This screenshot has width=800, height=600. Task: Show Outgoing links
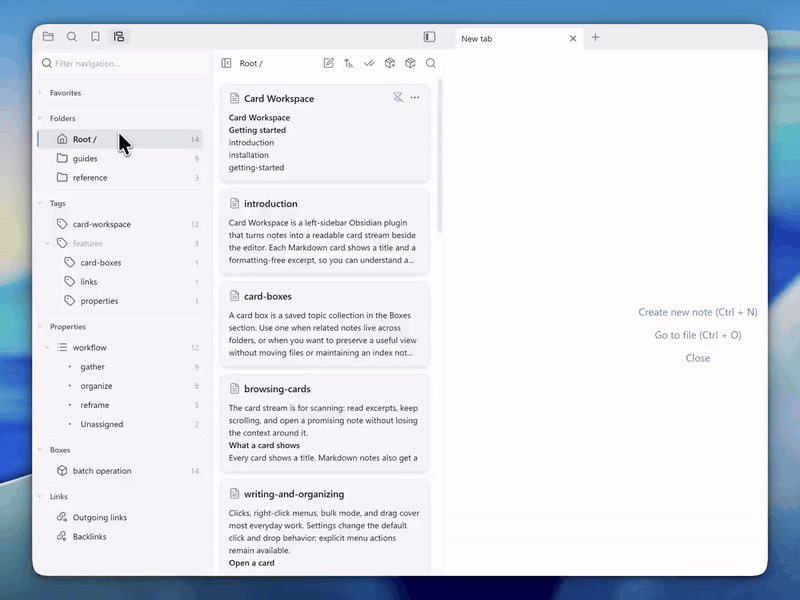[x=120, y=517]
